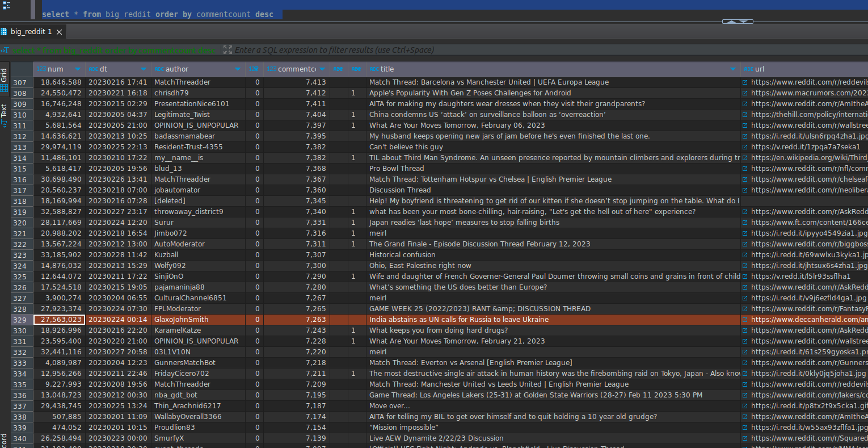Open link icon for row 328 Fantasy url

[745, 309]
